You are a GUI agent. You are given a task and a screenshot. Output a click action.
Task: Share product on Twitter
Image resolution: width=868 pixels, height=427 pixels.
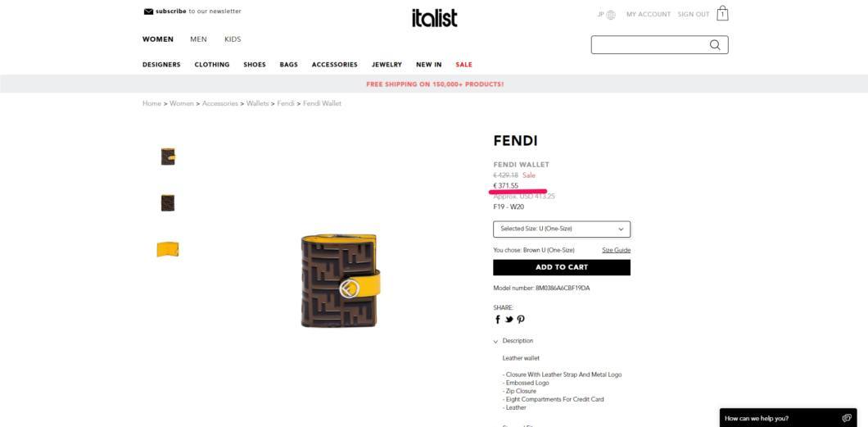click(509, 319)
